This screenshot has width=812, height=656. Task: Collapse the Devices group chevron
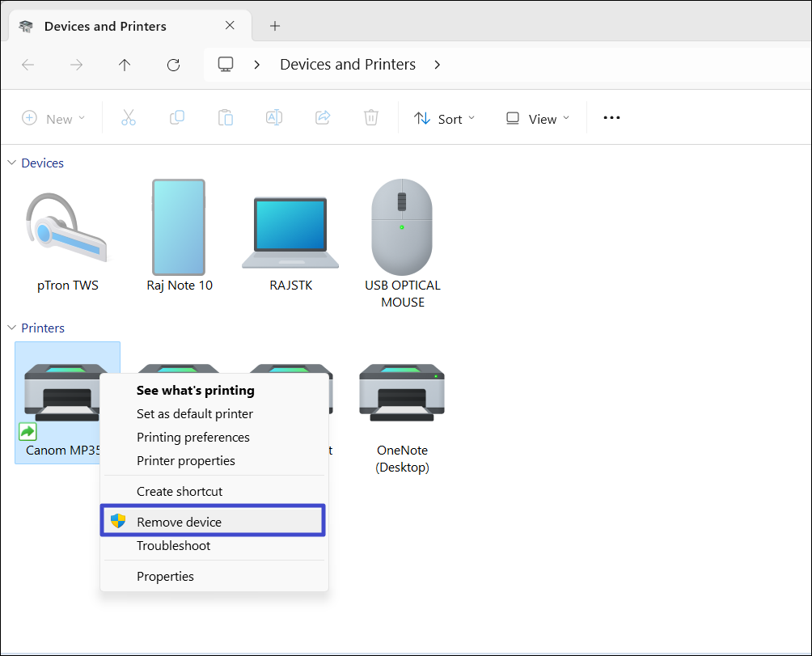tap(11, 163)
